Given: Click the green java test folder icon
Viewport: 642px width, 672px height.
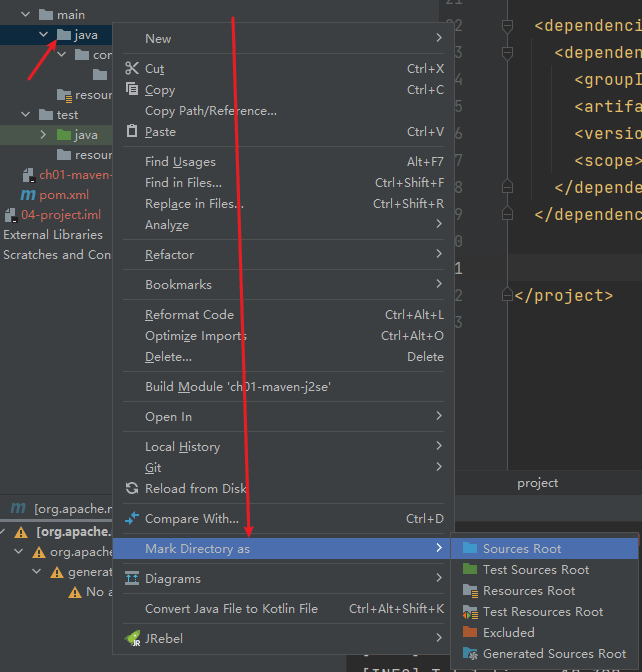Looking at the screenshot, I should click(x=64, y=135).
